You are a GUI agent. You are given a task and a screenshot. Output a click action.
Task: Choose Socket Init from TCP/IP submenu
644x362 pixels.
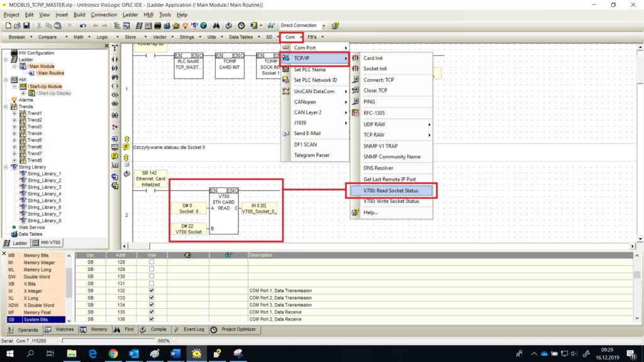click(x=391, y=69)
